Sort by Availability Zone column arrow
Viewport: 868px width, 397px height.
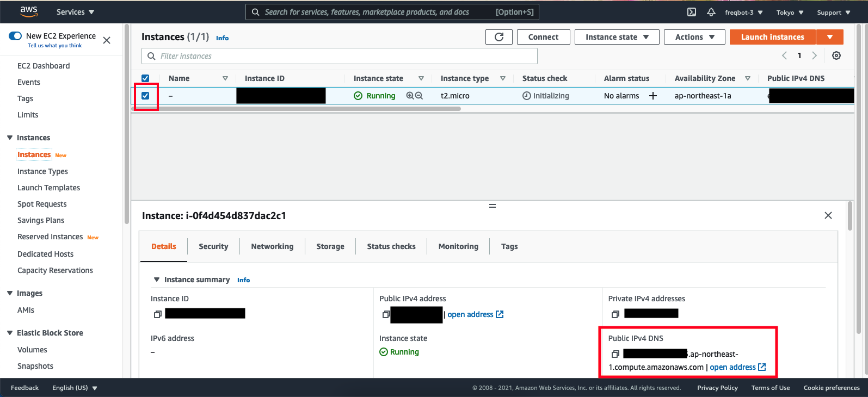point(748,78)
